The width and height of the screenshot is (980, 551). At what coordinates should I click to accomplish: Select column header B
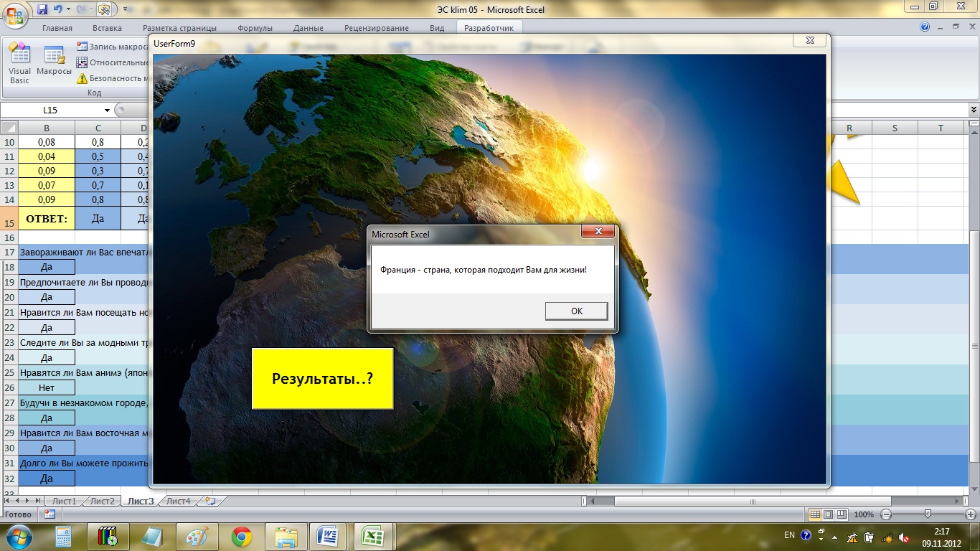coord(47,128)
